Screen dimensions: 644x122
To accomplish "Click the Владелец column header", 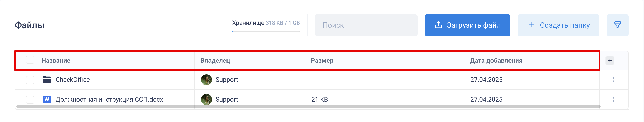I will pos(215,61).
